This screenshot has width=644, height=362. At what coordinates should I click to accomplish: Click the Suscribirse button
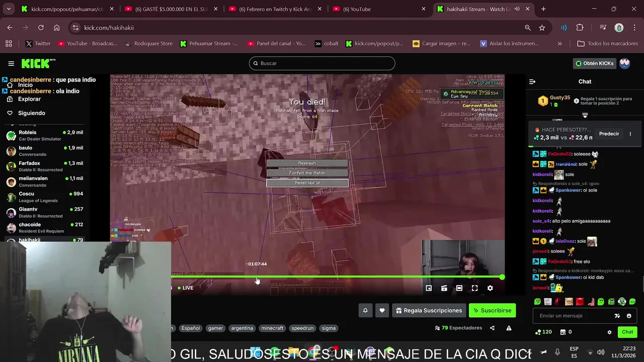[493, 311]
